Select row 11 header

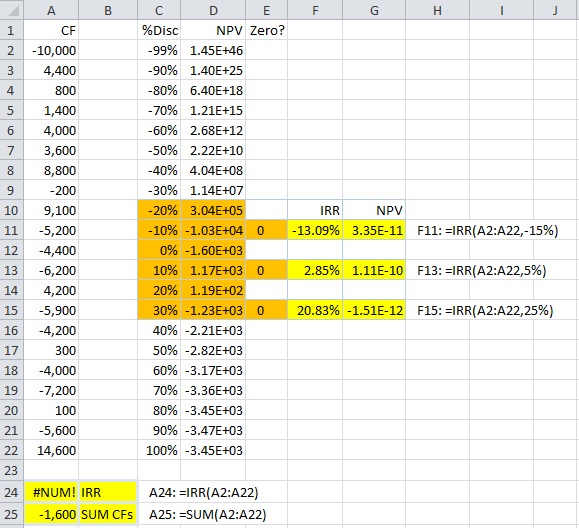(11, 230)
